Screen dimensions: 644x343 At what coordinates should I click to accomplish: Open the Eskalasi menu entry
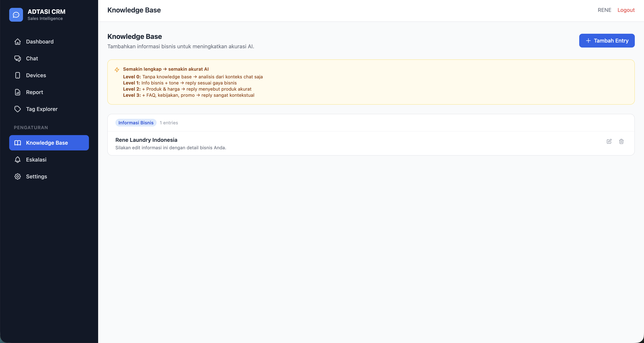tap(36, 159)
